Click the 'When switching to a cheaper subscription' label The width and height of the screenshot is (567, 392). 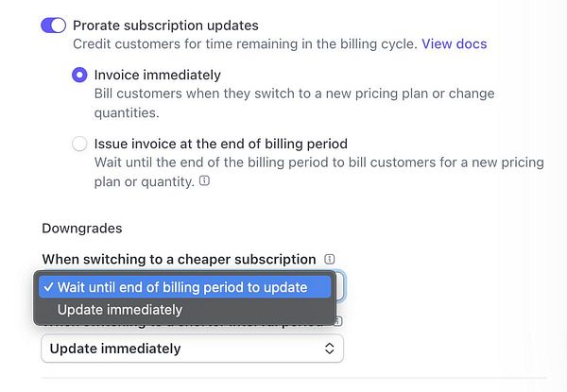(179, 259)
